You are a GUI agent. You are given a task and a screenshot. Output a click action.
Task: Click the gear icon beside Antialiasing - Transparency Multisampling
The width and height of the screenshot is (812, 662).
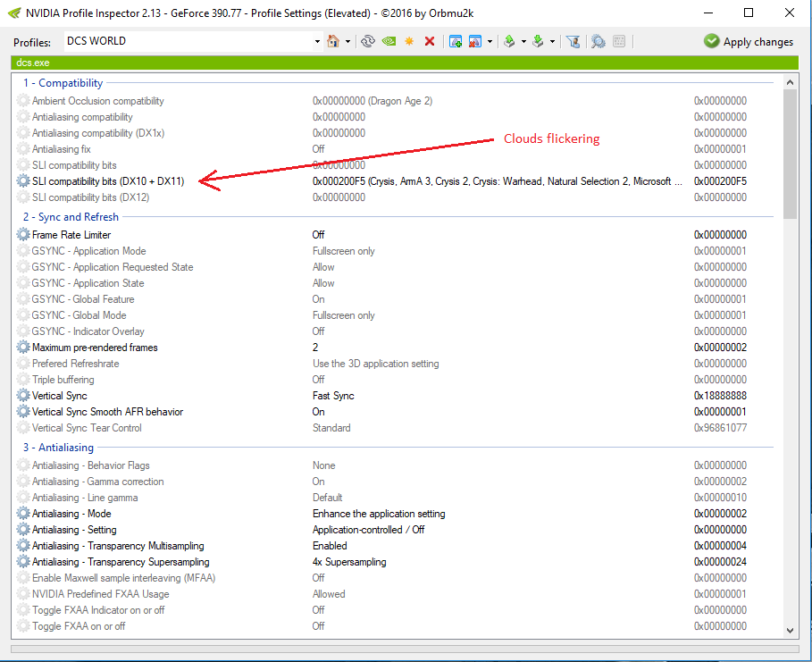(23, 546)
